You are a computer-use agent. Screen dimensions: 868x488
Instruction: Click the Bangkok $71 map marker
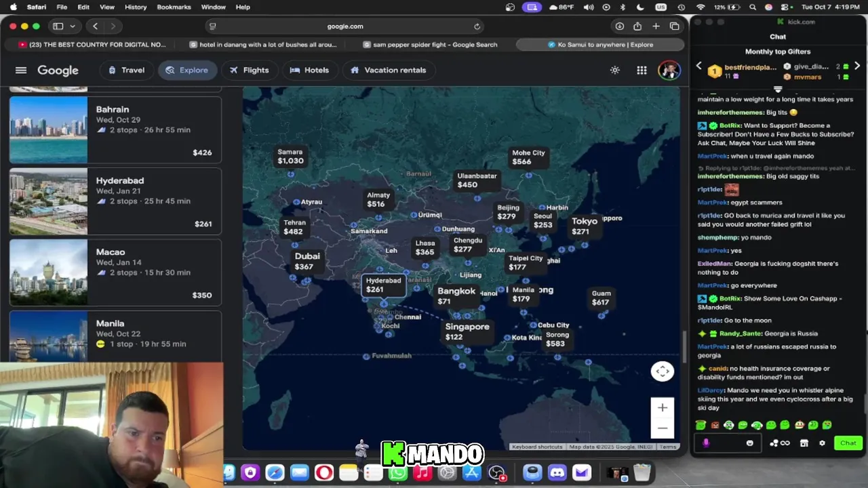pyautogui.click(x=456, y=296)
